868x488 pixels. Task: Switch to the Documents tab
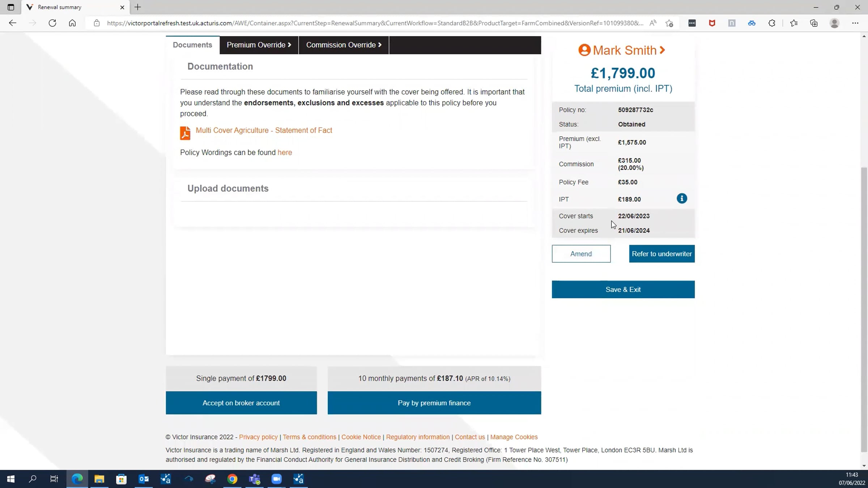point(192,45)
